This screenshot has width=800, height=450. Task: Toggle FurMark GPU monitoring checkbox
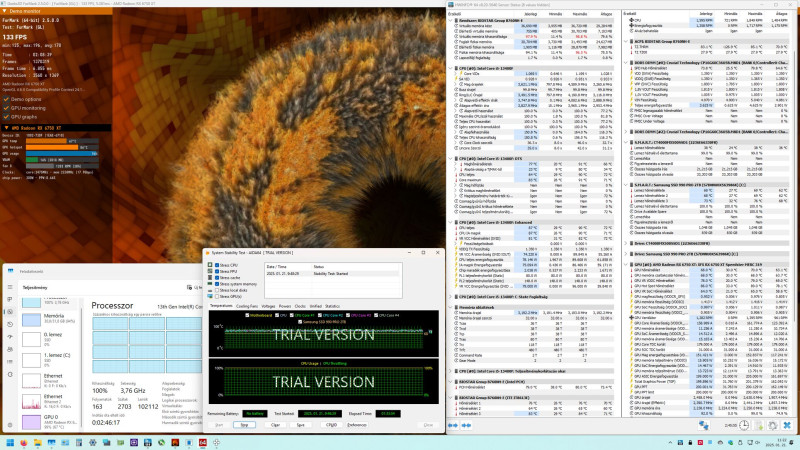click(7, 108)
